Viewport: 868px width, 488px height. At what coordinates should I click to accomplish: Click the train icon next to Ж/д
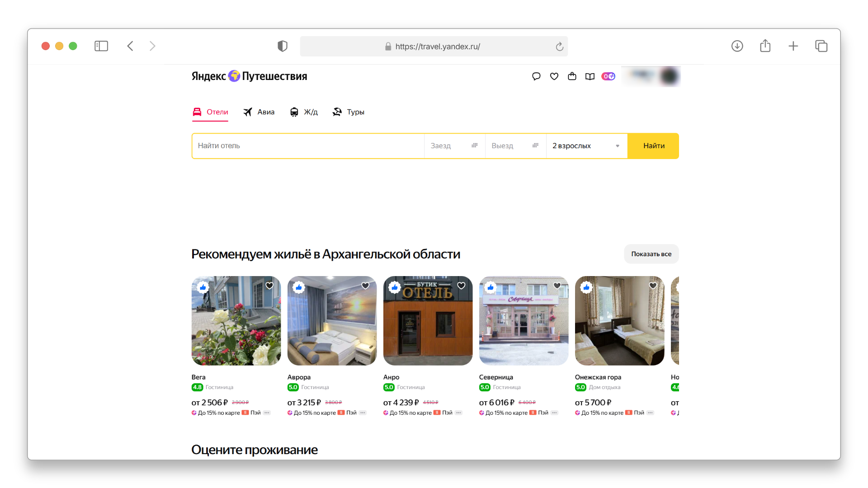[294, 112]
